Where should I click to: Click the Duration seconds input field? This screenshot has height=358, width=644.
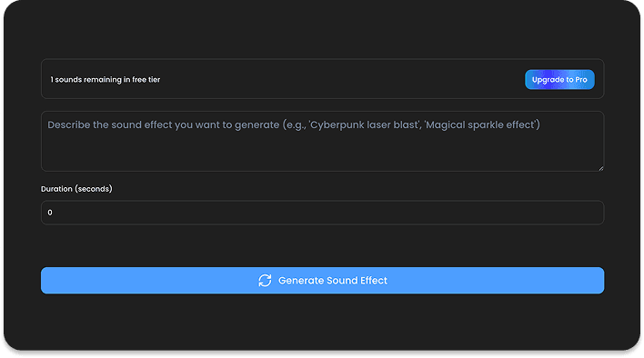pyautogui.click(x=322, y=213)
